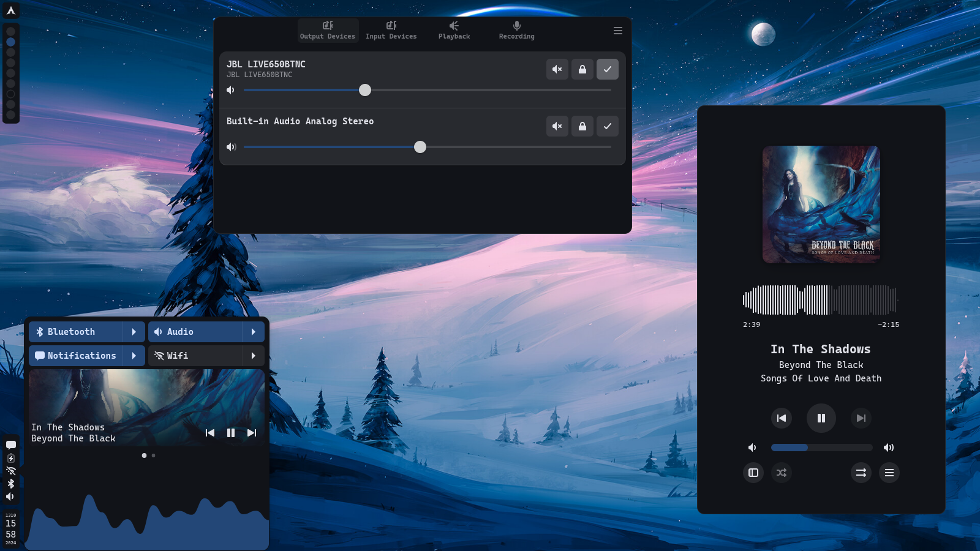Toggle the Notifications quick setting
This screenshot has height=551, width=980.
pyautogui.click(x=75, y=356)
